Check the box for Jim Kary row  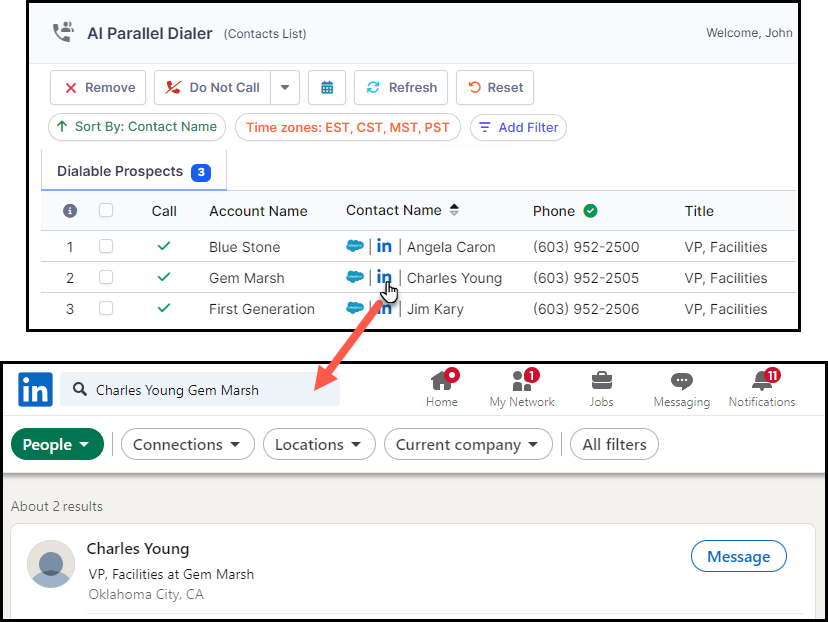coord(106,308)
